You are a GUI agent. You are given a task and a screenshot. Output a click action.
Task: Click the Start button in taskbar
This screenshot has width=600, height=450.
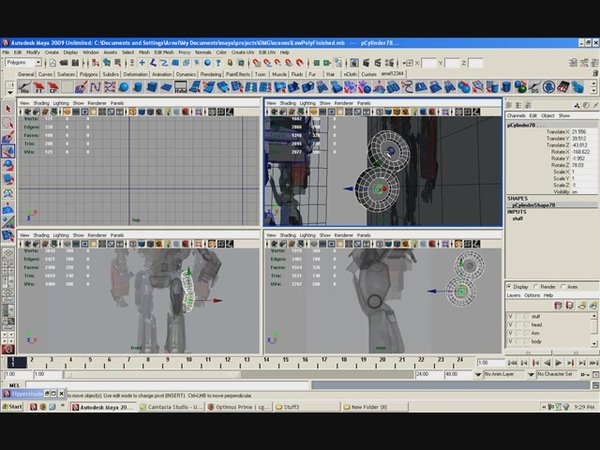(13, 407)
